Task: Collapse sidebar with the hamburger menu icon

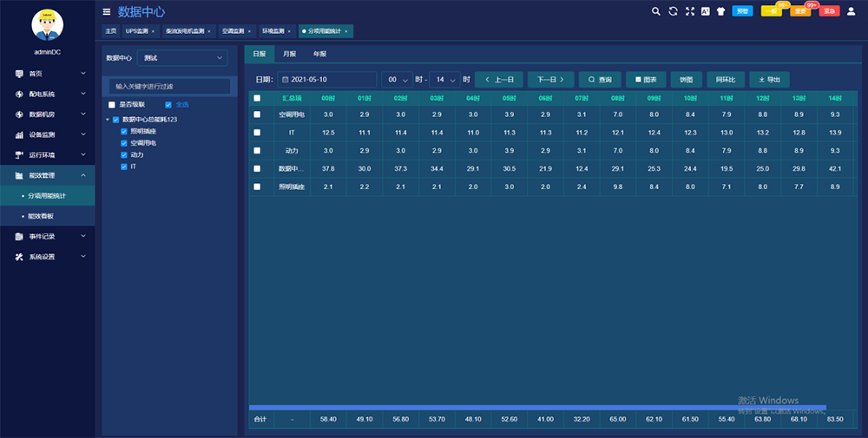Action: (x=107, y=12)
